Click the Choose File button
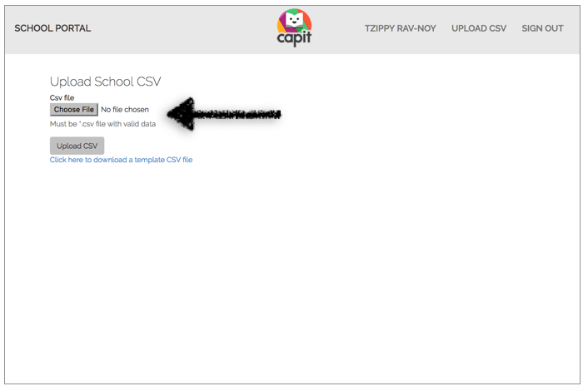This screenshot has height=391, width=588. point(74,110)
